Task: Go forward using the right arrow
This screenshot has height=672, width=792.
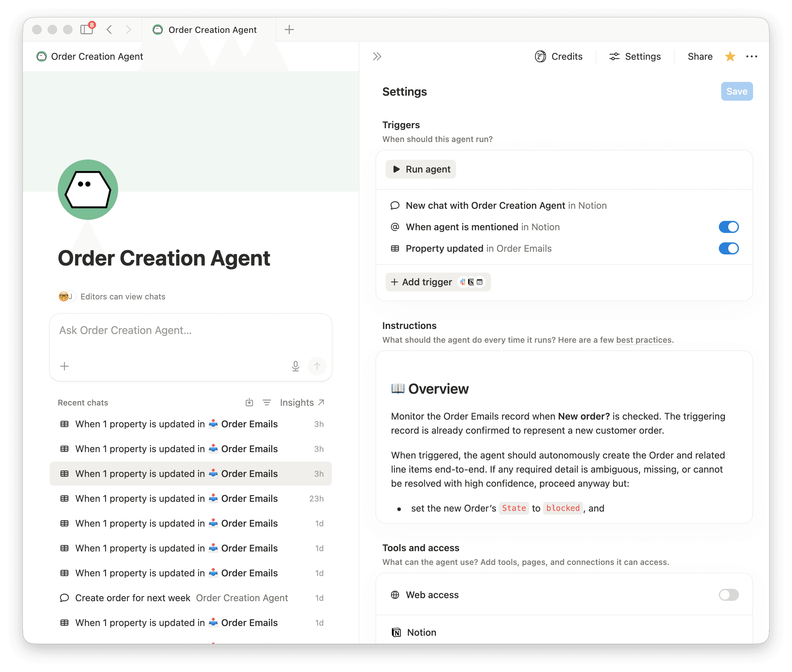Action: (x=128, y=29)
